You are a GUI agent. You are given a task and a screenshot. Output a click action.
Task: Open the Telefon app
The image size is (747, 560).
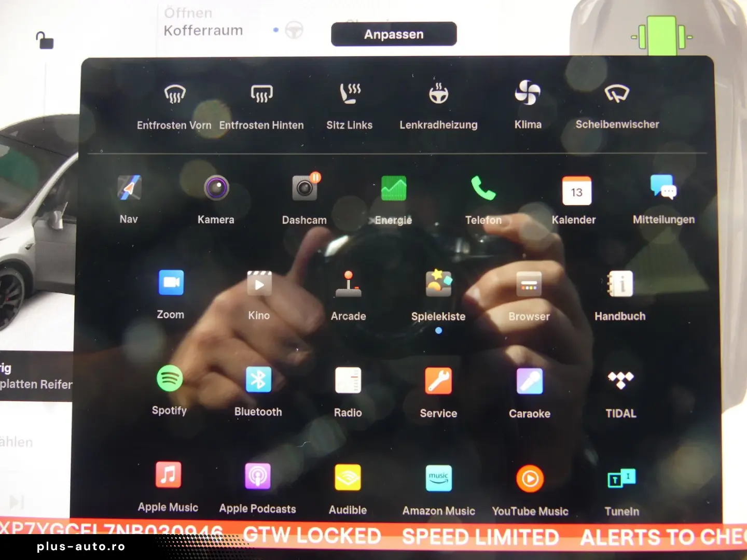pyautogui.click(x=483, y=188)
